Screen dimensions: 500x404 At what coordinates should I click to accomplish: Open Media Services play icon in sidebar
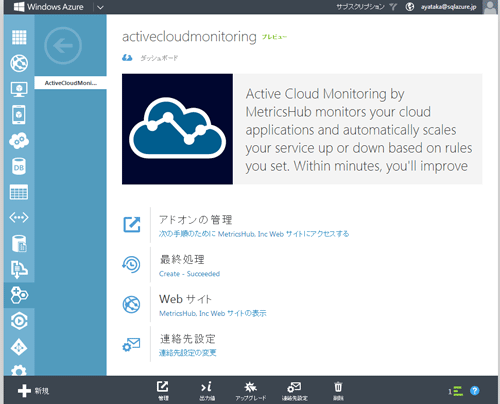click(x=19, y=321)
